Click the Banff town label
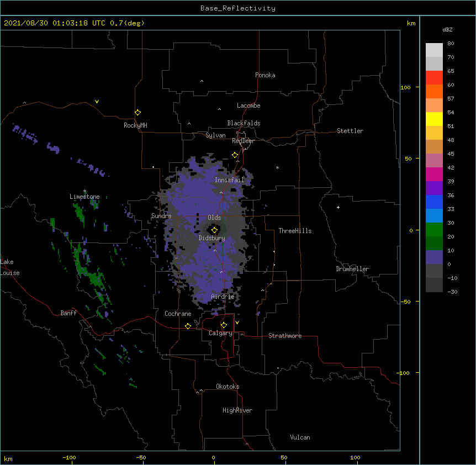This screenshot has height=465, width=476. click(68, 313)
